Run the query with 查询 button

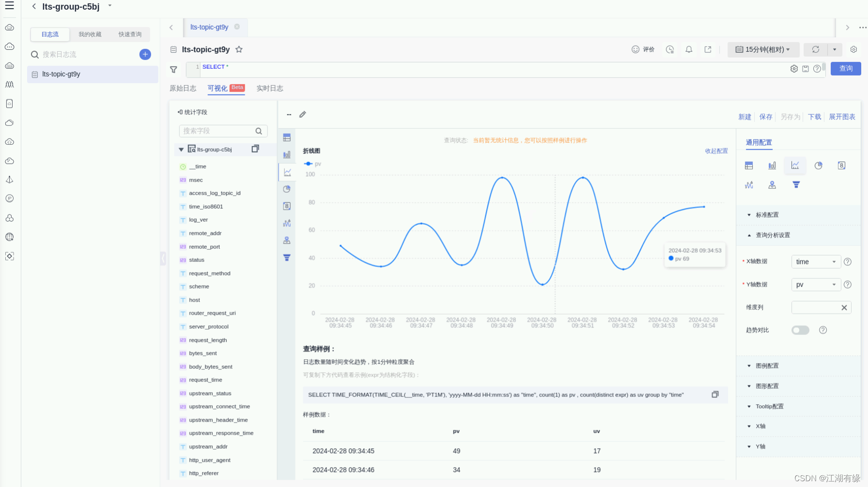tap(846, 69)
